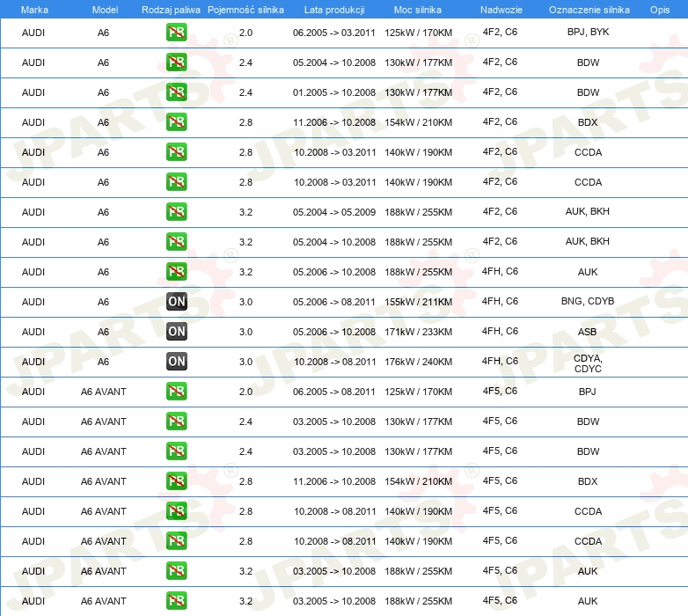Select date cell '06.2005 -> 08.2011'
Viewport: 688px width, 616px height.
tap(334, 392)
